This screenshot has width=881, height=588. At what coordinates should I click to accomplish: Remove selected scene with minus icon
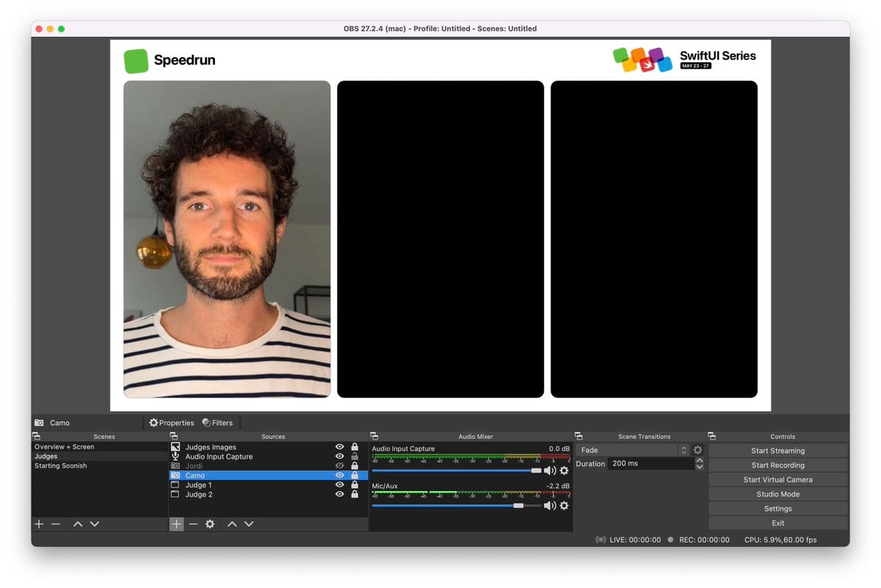click(x=56, y=524)
